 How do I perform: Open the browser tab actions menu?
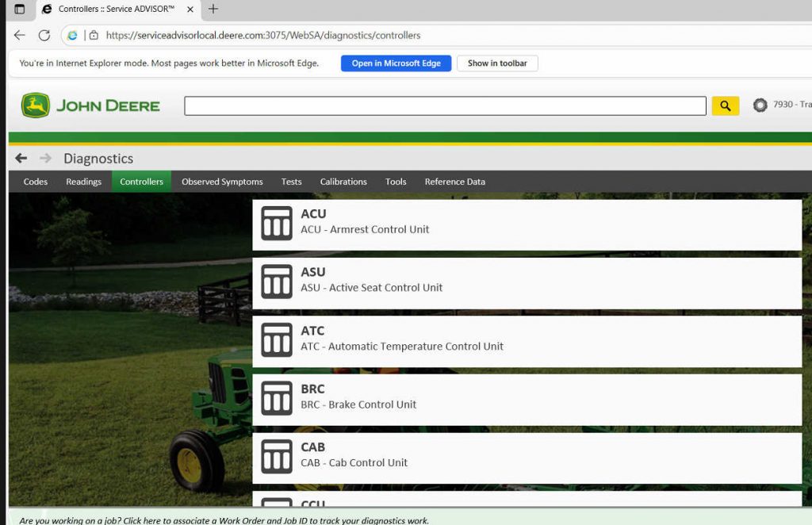[20, 10]
